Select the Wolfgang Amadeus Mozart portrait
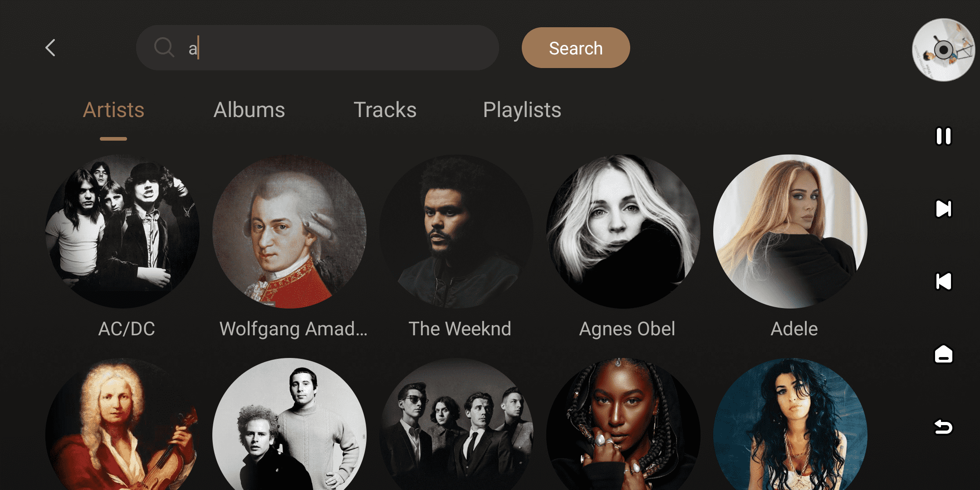The image size is (980, 490). coord(289,231)
